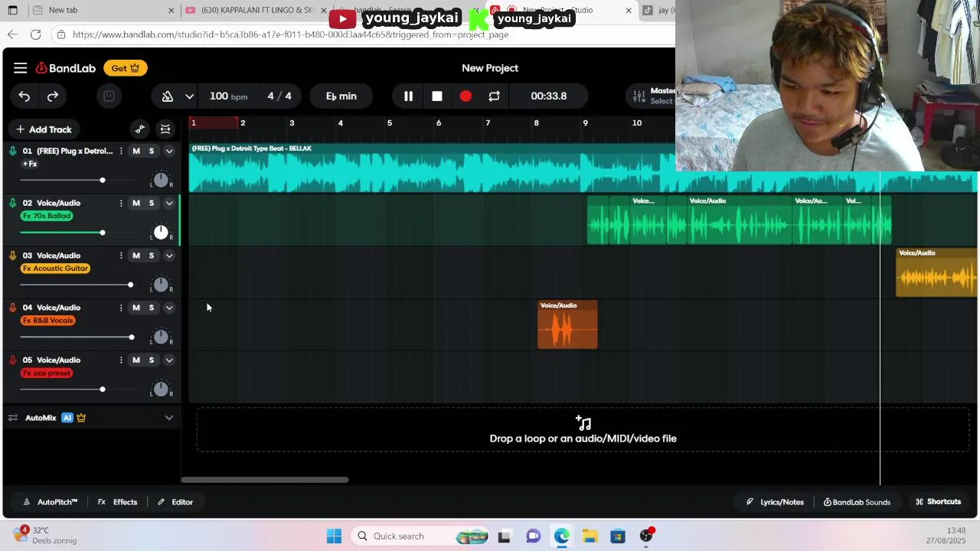Reload the page in the browser
Image resolution: width=980 pixels, height=551 pixels.
pyautogui.click(x=35, y=34)
